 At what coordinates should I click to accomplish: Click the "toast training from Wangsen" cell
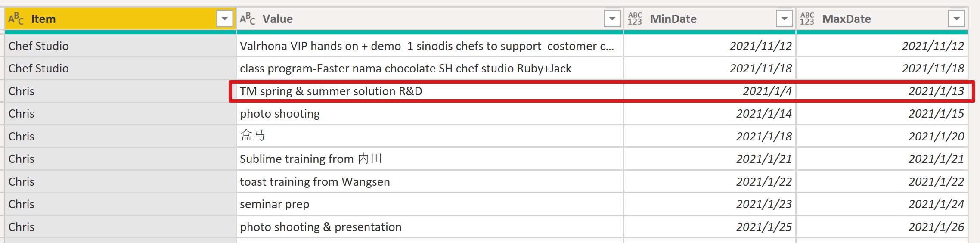(315, 182)
